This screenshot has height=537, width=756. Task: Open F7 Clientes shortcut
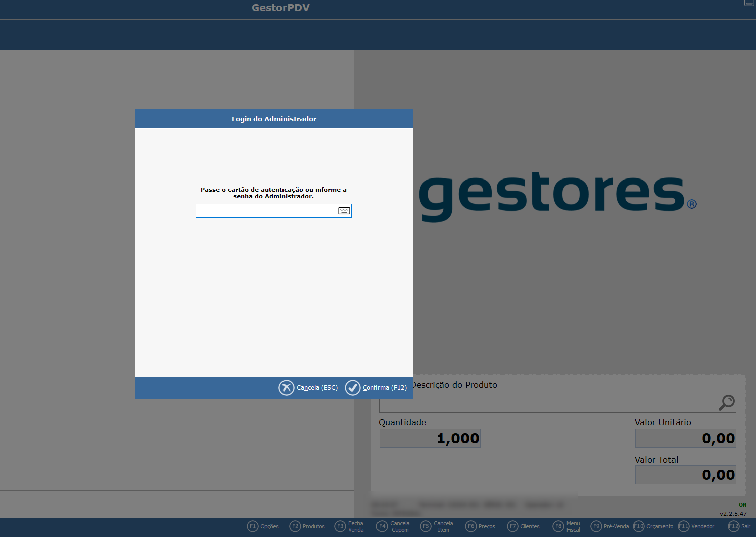[x=523, y=526]
